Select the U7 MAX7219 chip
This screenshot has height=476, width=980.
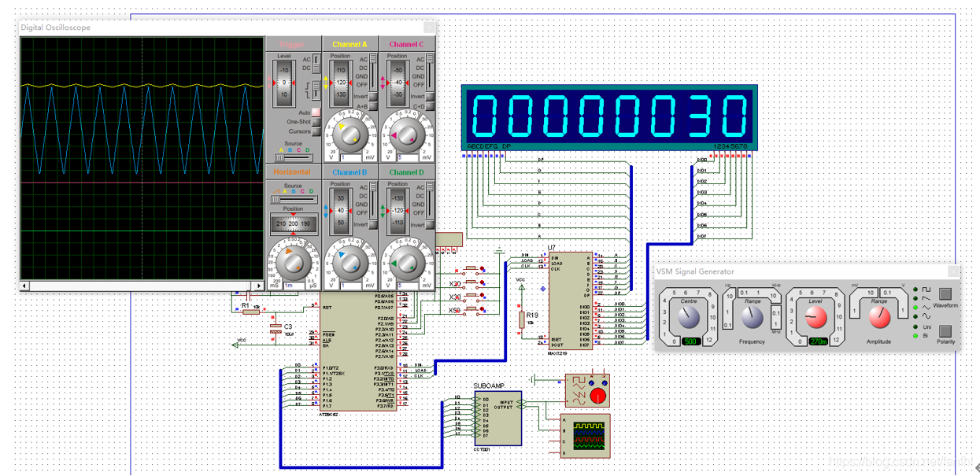click(571, 301)
